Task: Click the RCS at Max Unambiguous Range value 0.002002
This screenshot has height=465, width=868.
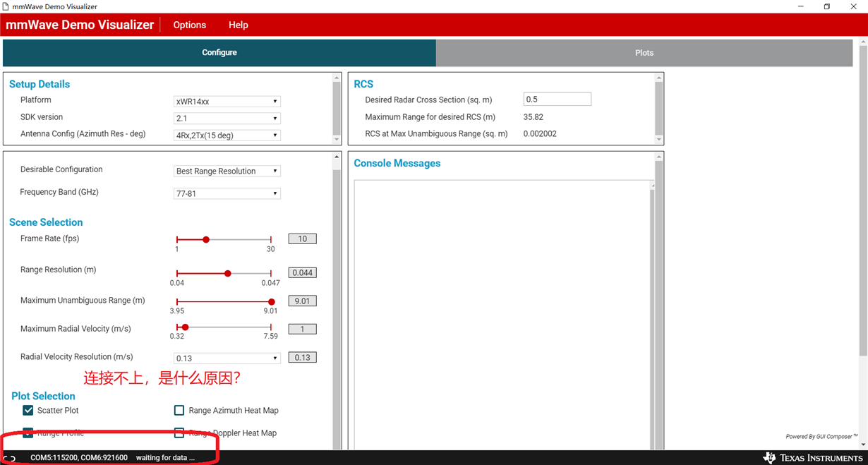Action: [x=540, y=133]
